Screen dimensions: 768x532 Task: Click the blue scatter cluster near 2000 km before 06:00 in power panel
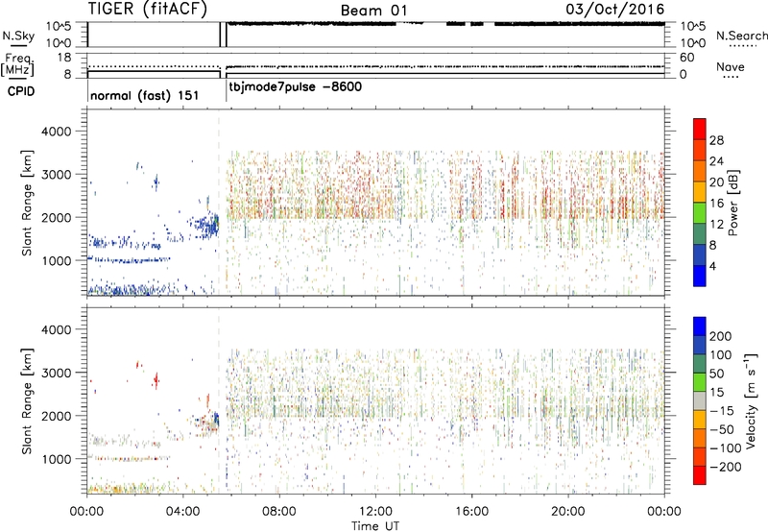(208, 226)
